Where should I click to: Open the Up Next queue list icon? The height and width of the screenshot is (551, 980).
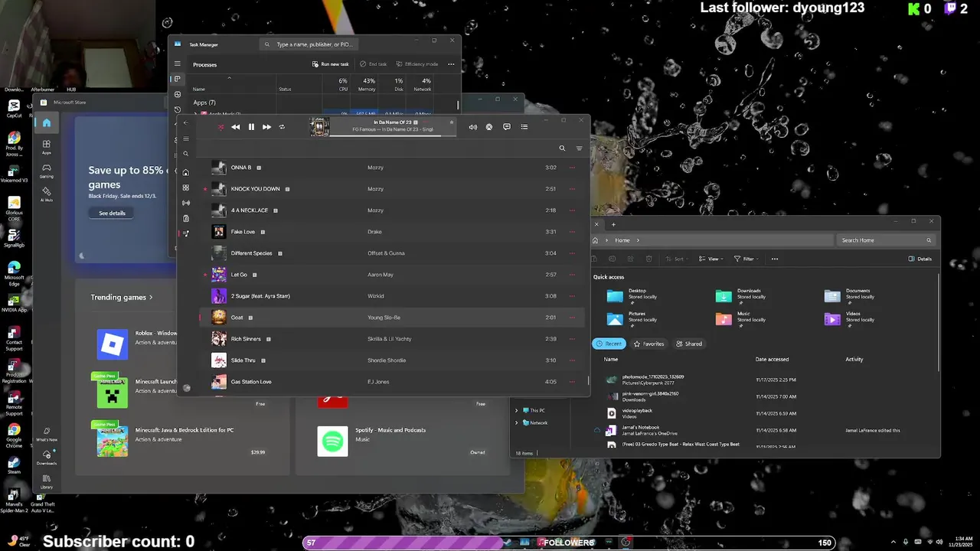(x=524, y=127)
